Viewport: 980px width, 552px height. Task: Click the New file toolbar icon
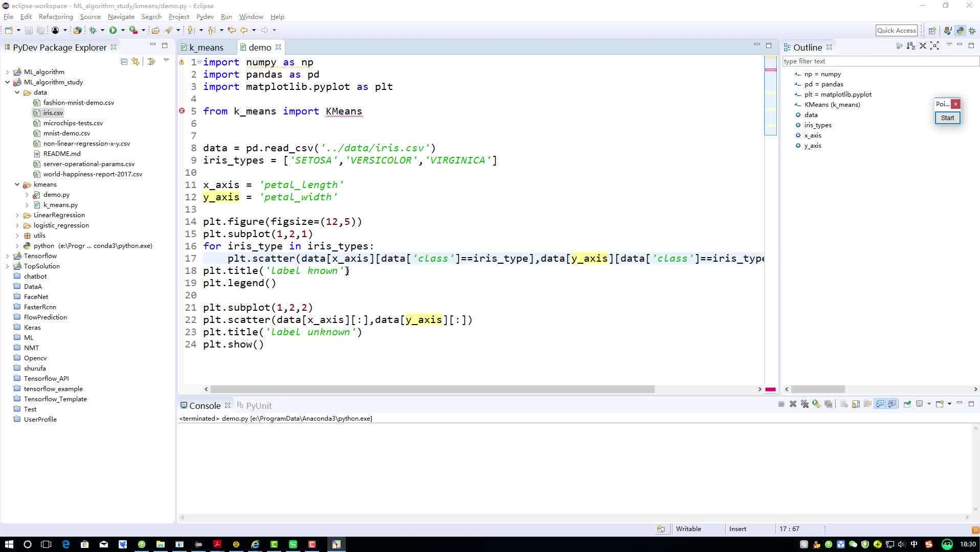point(9,30)
